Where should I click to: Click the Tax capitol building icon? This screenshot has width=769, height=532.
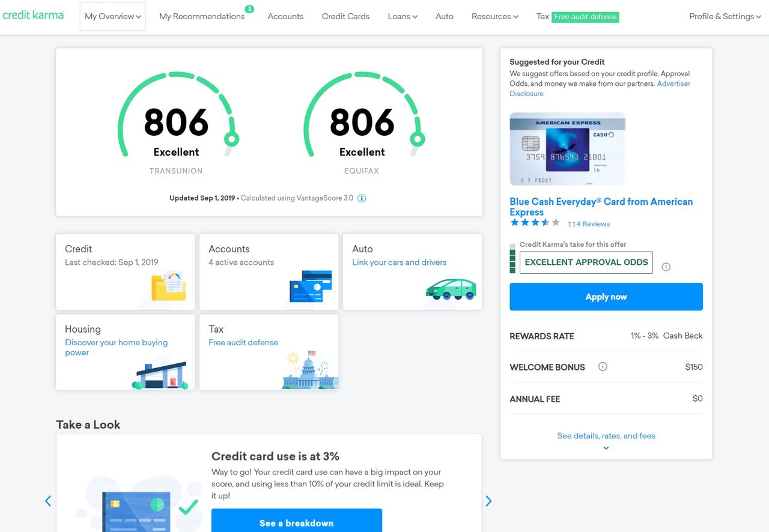310,370
